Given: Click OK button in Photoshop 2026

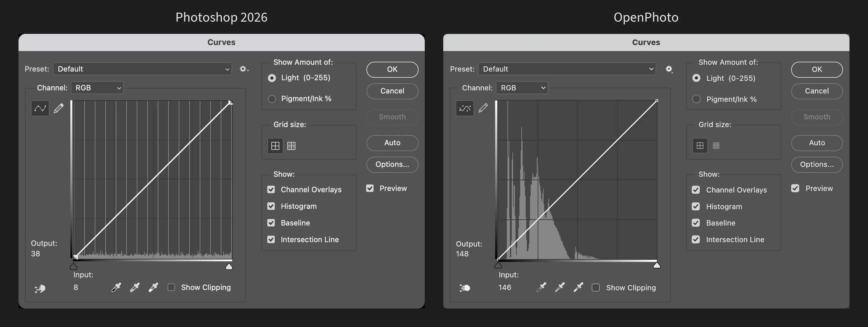Looking at the screenshot, I should pos(392,69).
